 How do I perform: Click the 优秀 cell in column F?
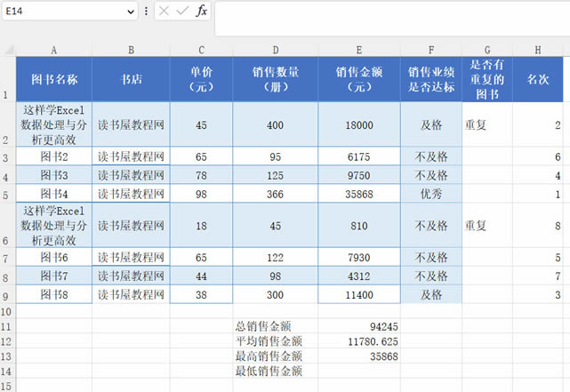pos(431,194)
